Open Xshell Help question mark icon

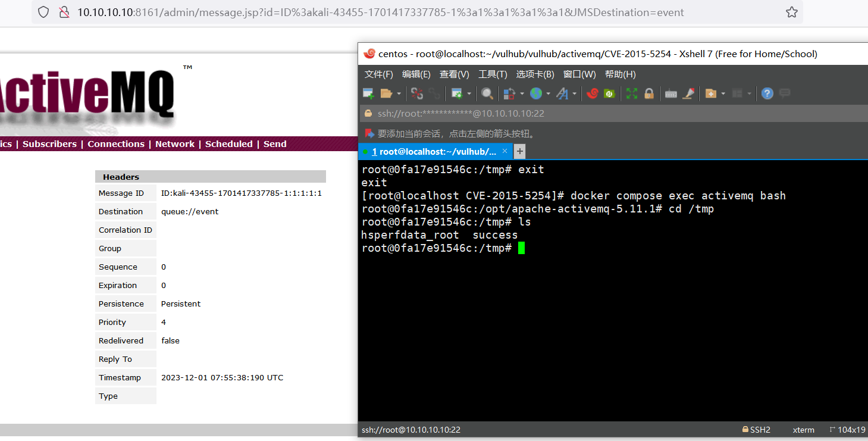click(767, 93)
